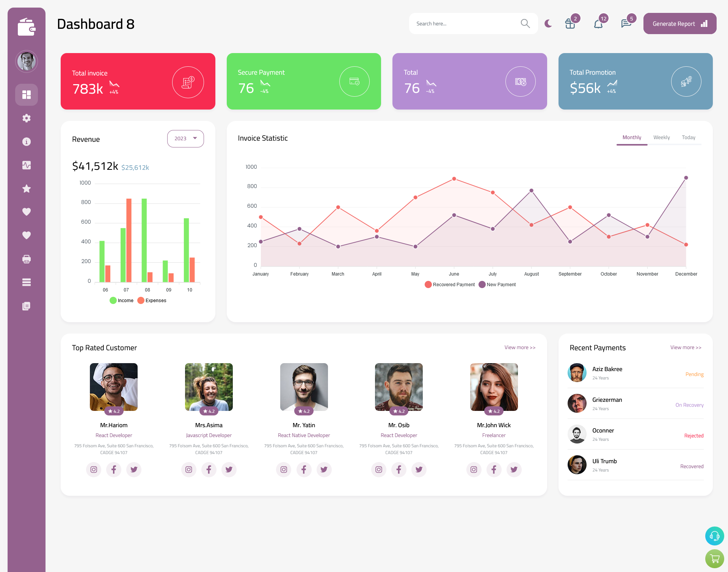Screen dimensions: 728x572
Task: Click the analytics chart icon in sidebar
Action: pos(26,165)
